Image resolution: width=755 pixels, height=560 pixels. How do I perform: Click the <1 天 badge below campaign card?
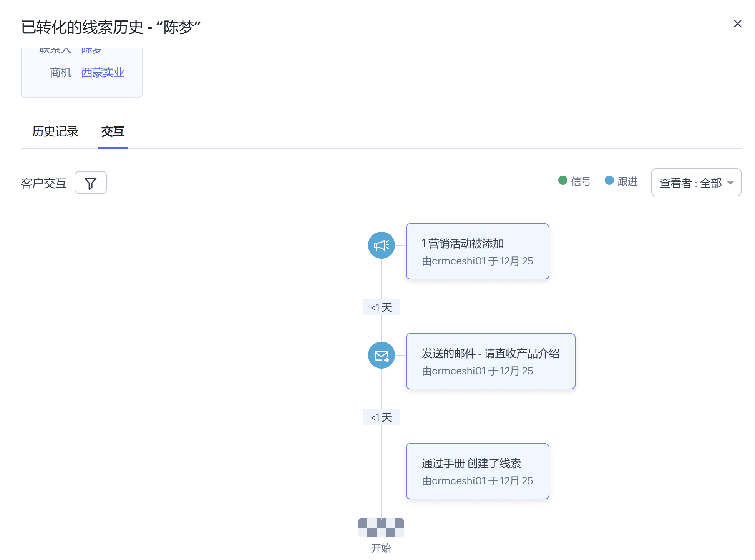point(381,307)
